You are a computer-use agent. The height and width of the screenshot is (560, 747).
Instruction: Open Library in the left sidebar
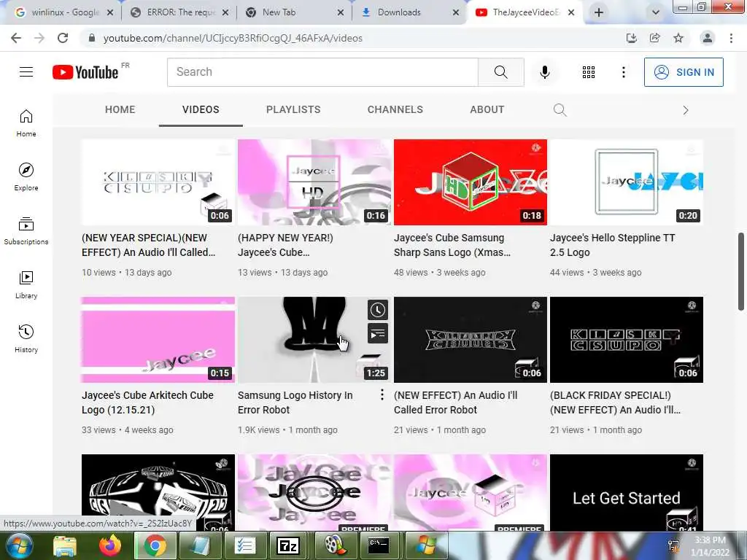pyautogui.click(x=26, y=285)
